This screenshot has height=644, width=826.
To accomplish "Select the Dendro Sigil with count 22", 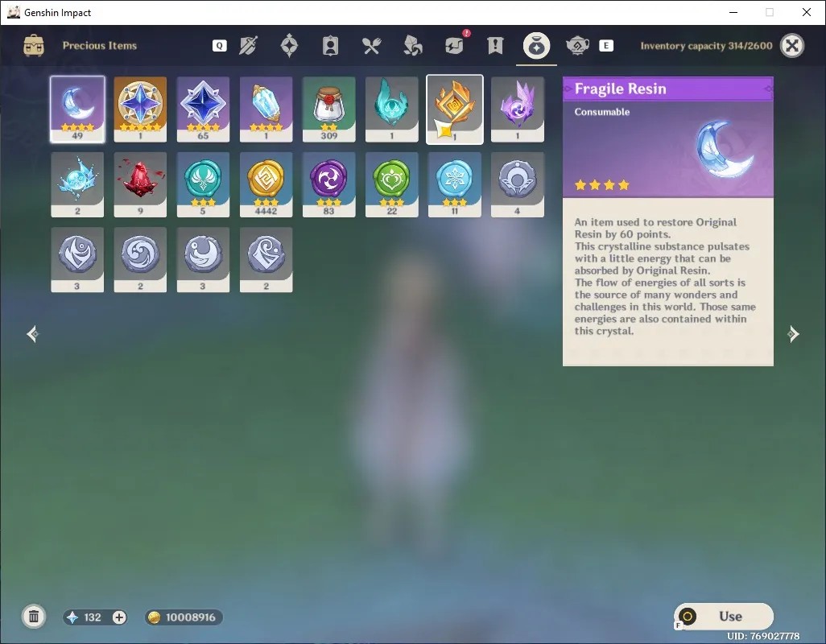I will [x=391, y=184].
